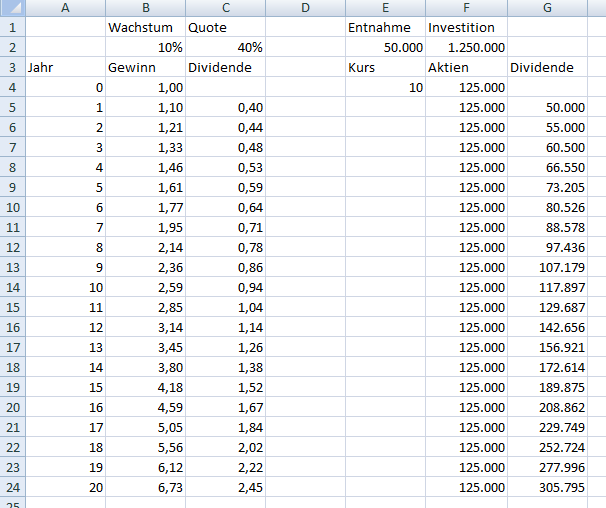Screen dimensions: 606x508
Task: Select the Gewinn cell showing 1,46
Action: pyautogui.click(x=145, y=167)
